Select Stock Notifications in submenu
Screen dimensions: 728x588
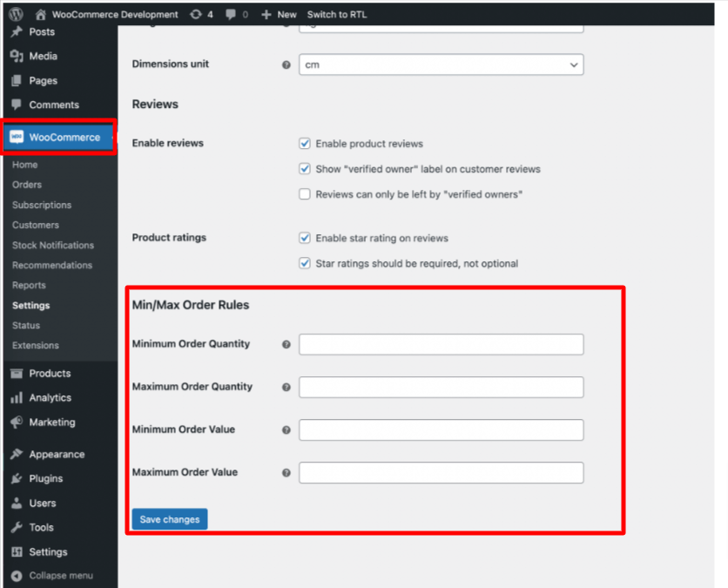pos(53,246)
